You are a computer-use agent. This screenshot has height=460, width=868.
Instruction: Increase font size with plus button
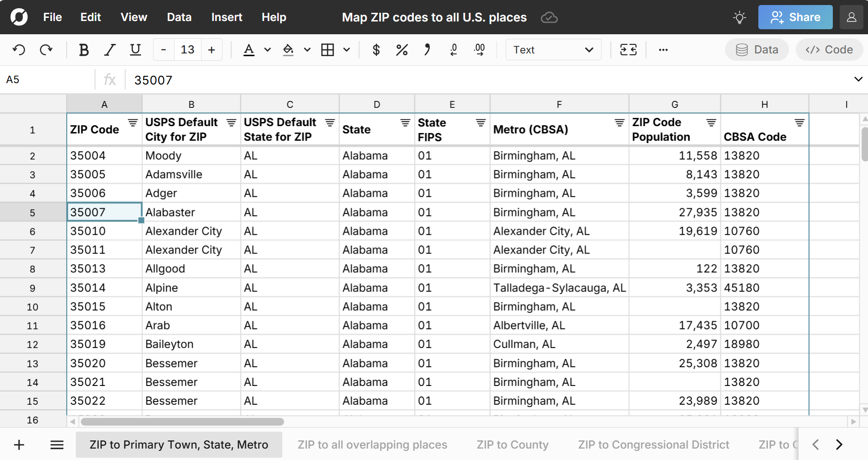(x=212, y=50)
